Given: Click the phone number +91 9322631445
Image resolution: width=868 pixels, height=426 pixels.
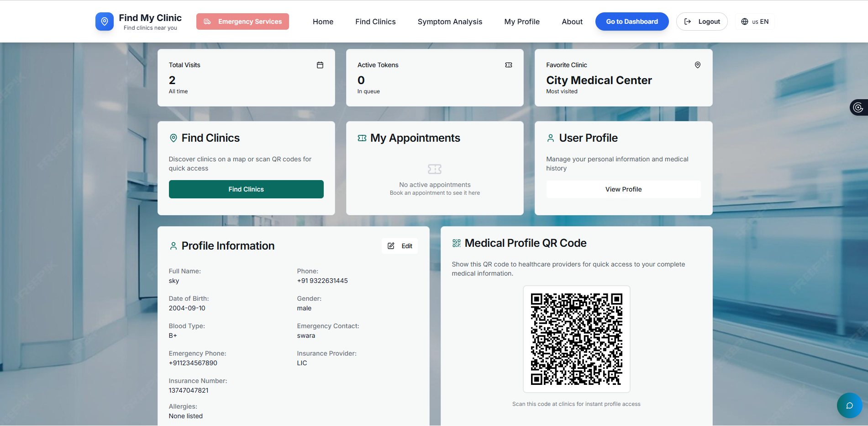Looking at the screenshot, I should click(x=322, y=281).
